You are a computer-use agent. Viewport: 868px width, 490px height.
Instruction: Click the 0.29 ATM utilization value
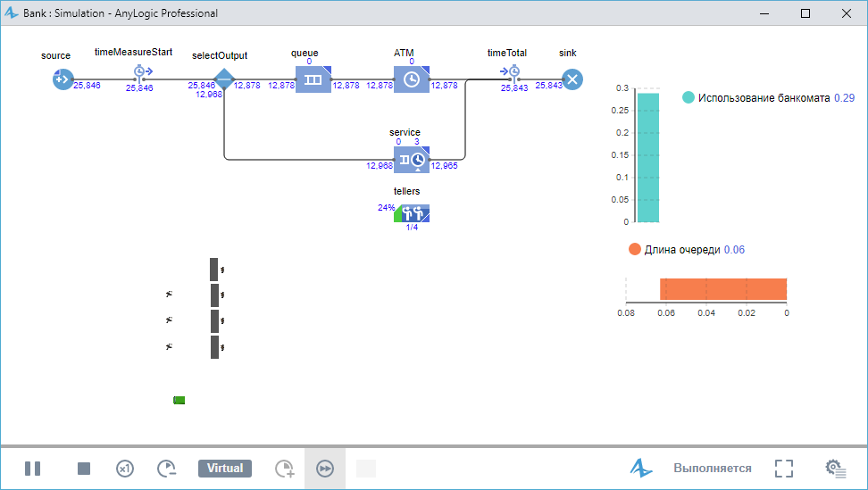point(844,98)
